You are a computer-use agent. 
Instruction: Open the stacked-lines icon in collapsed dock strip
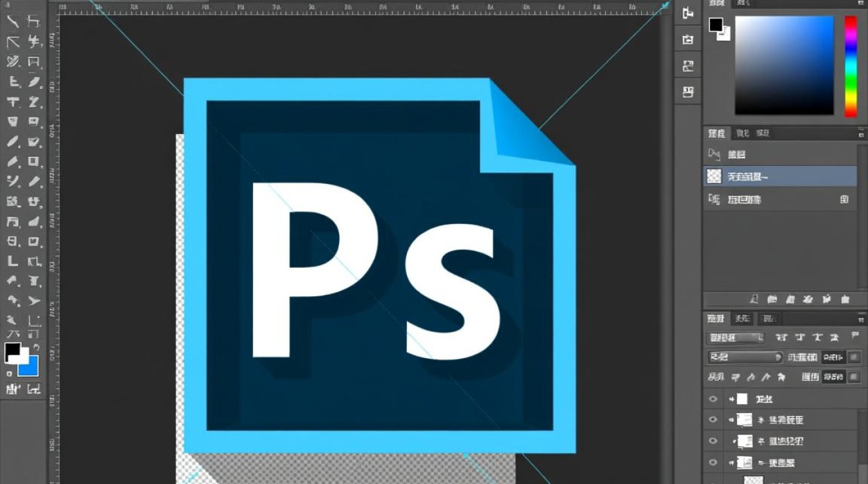(688, 92)
